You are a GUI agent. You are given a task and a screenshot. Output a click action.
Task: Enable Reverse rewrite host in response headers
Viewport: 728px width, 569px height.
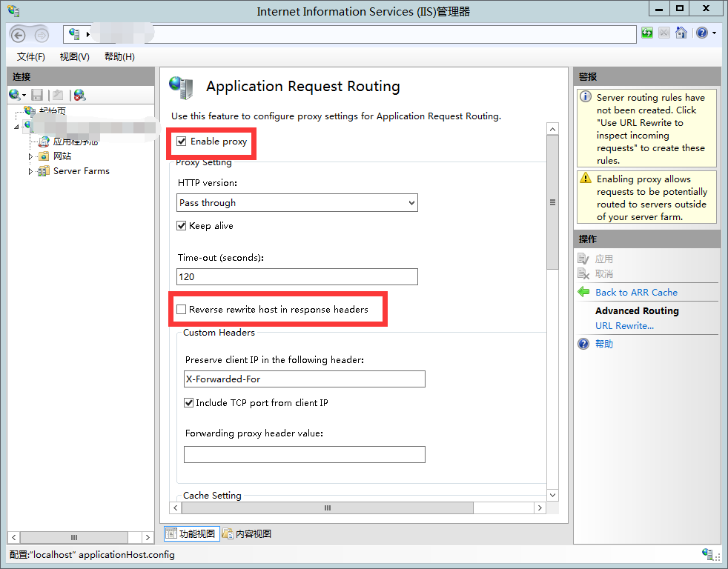pyautogui.click(x=182, y=310)
